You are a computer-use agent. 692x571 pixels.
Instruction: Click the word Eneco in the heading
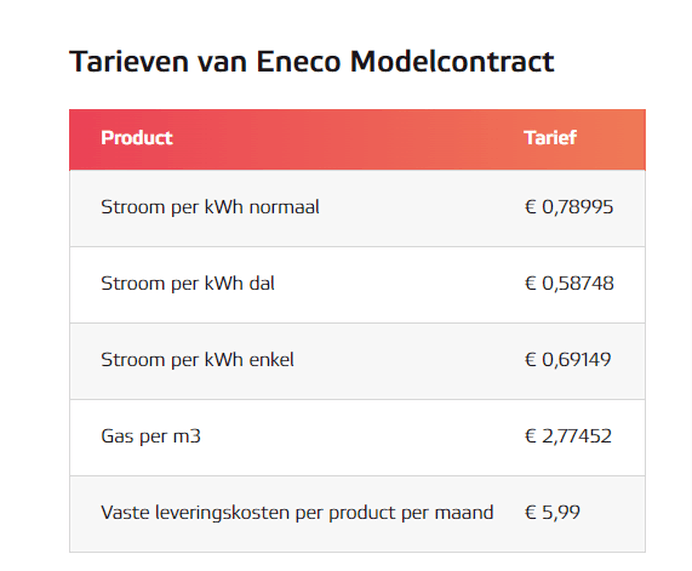[299, 61]
